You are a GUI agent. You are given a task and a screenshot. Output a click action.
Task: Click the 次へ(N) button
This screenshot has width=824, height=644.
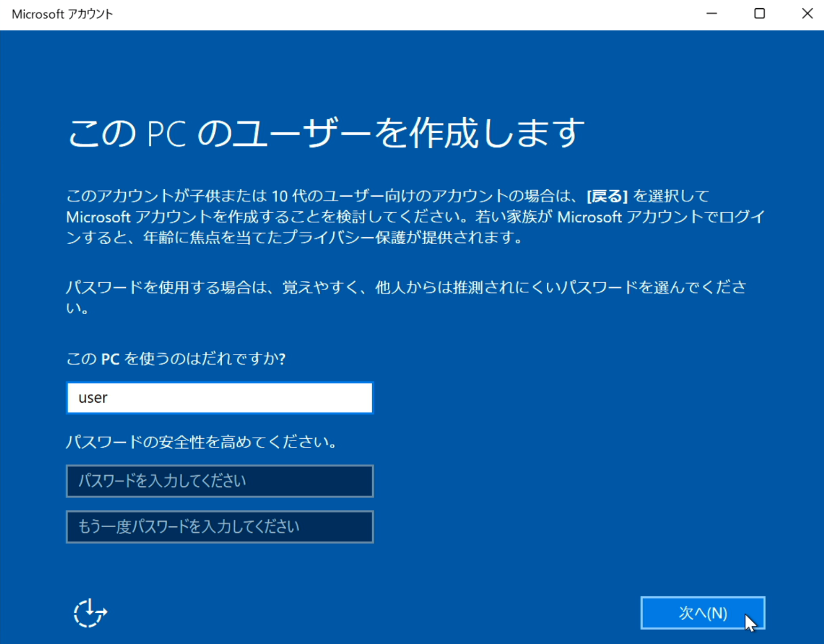(x=703, y=613)
